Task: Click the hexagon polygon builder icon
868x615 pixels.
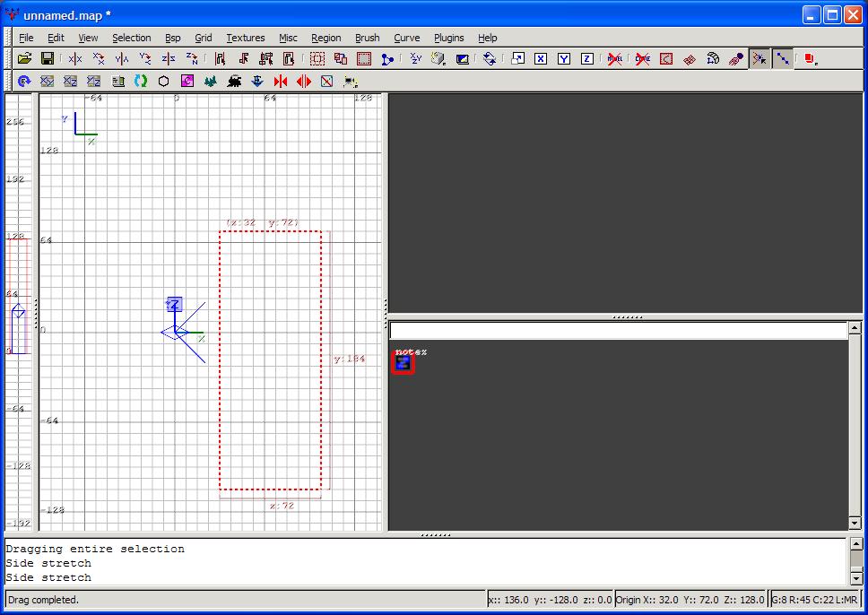Action: coord(164,82)
